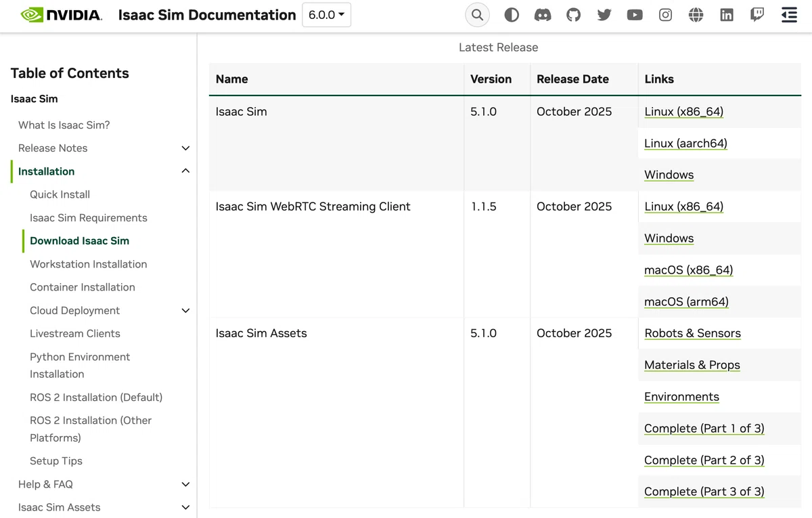Download Isaac Sim Linux (x86_64) build
This screenshot has width=812, height=518.
[683, 112]
